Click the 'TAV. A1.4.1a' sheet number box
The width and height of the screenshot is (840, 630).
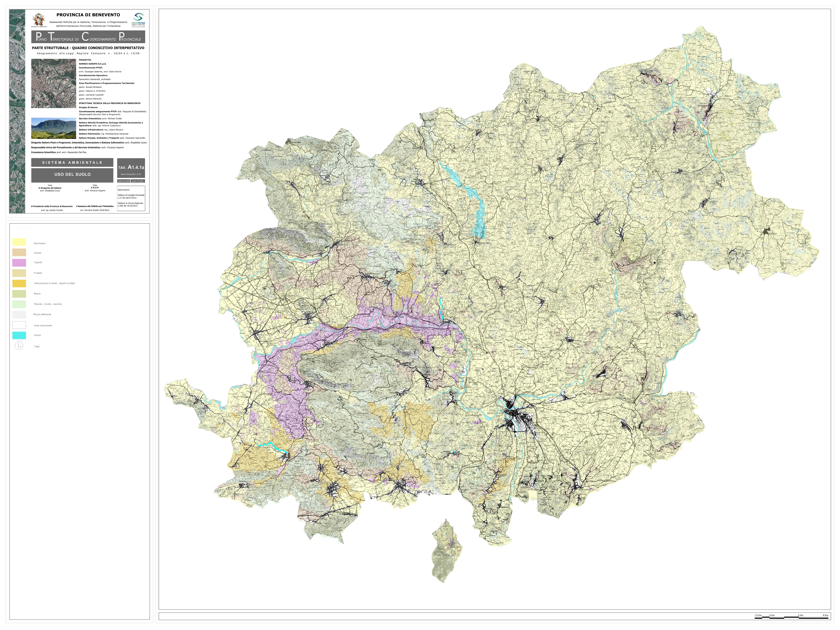(x=131, y=168)
